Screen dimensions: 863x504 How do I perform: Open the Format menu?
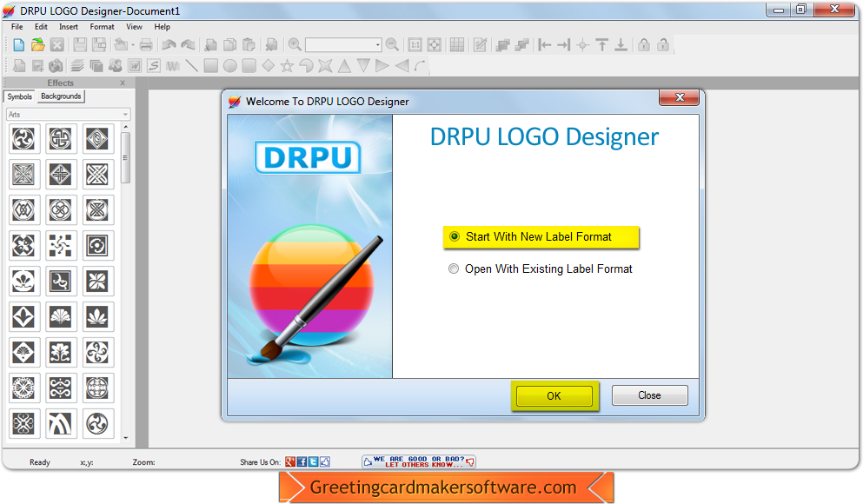click(103, 26)
